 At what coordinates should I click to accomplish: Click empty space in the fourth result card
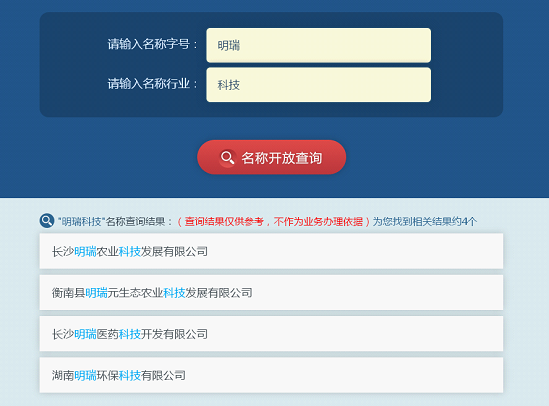(x=343, y=375)
